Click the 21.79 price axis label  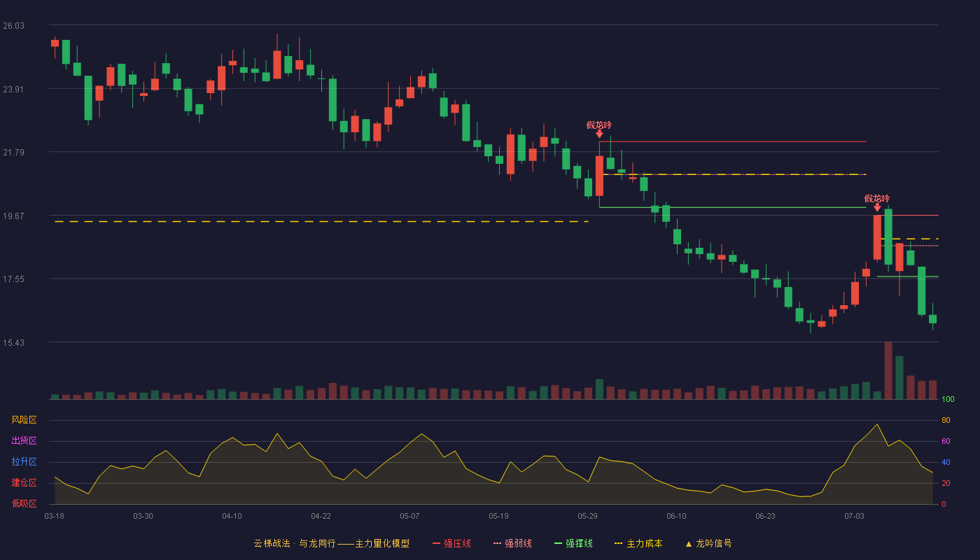point(14,153)
